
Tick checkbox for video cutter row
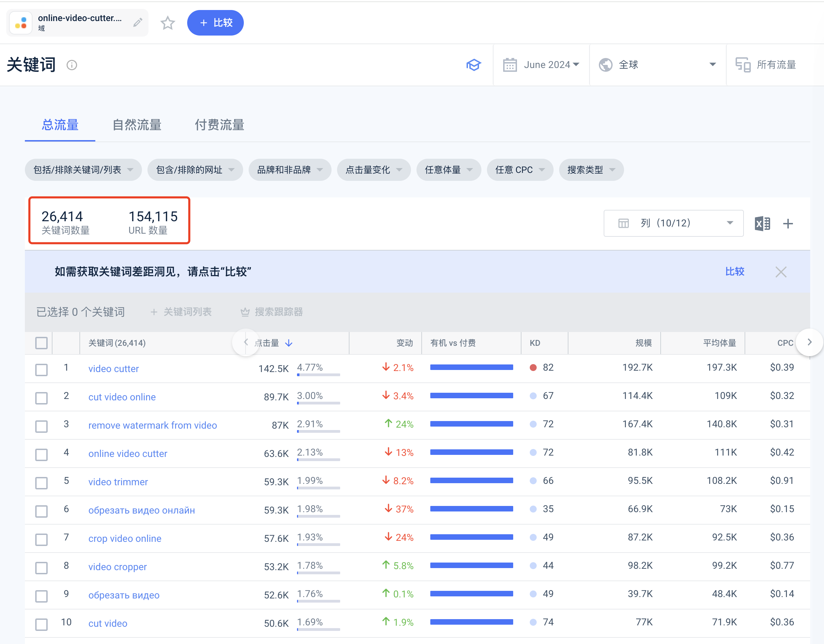41,370
